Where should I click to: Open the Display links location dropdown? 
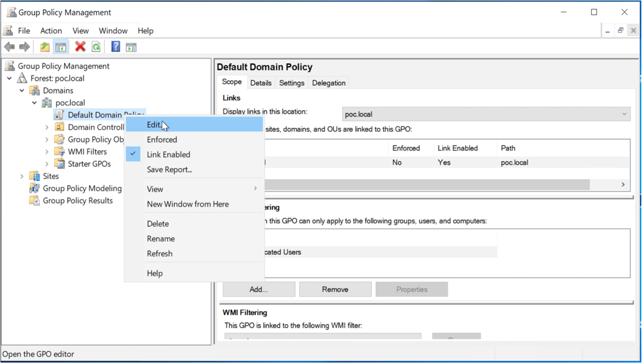486,114
